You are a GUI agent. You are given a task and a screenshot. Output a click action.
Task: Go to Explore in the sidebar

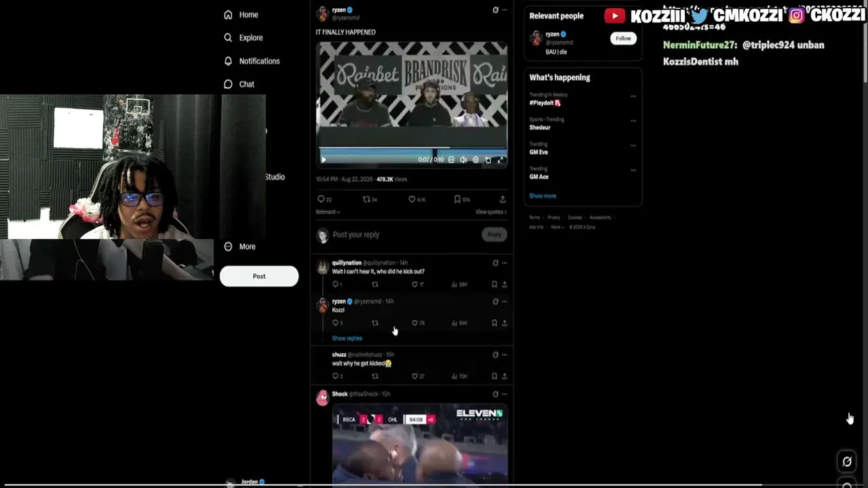(x=243, y=38)
